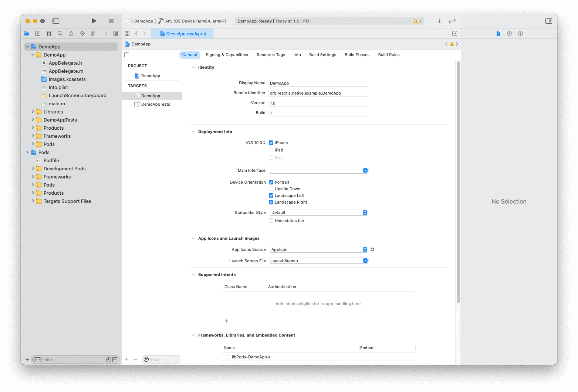Stop the running task with Stop button
This screenshot has width=578, height=392.
pyautogui.click(x=111, y=21)
